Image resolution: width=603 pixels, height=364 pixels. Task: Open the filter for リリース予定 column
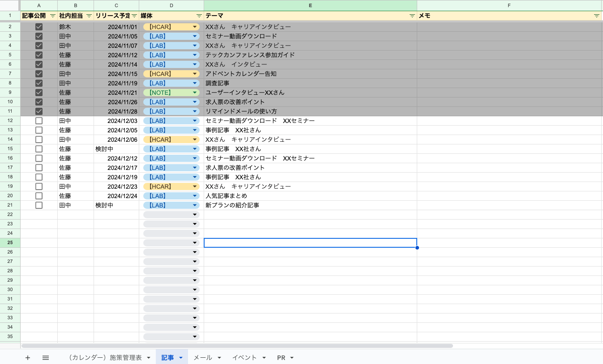pos(134,16)
